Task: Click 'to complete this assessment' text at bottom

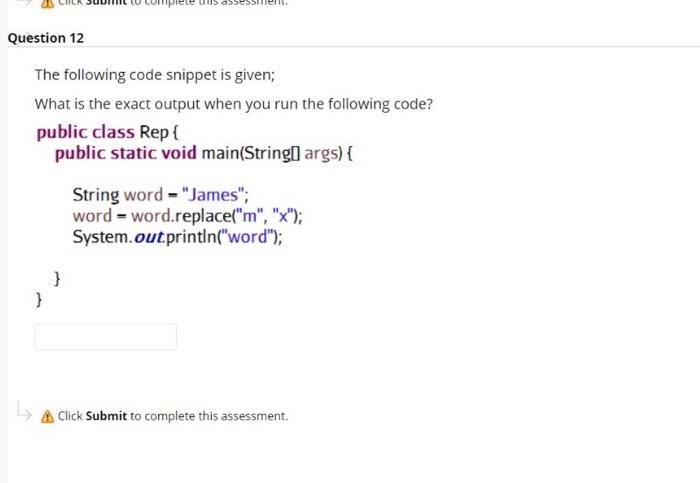Action: [209, 416]
